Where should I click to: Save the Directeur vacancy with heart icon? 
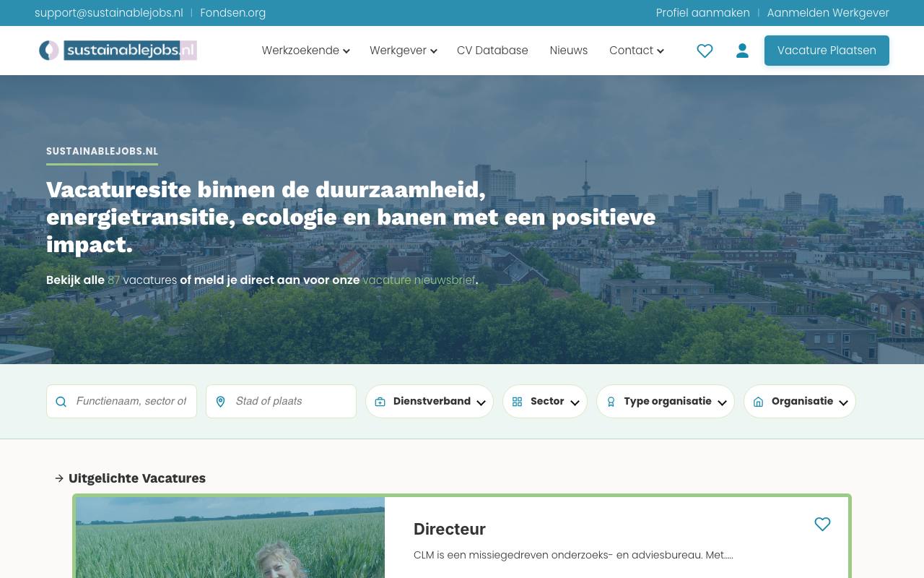[x=822, y=524]
